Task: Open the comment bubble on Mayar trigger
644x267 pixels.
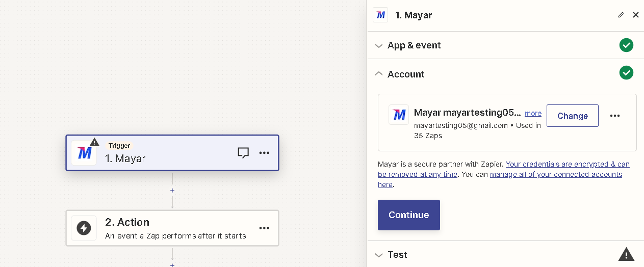Action: (x=244, y=152)
